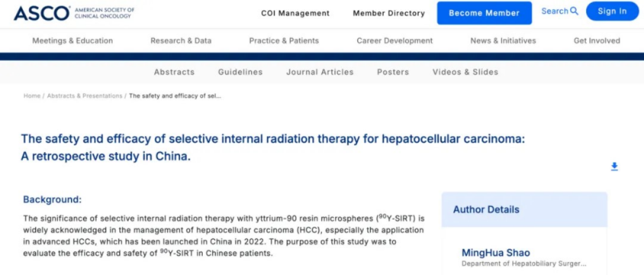Click the Become Member button
The height and width of the screenshot is (275, 644).
pos(484,13)
